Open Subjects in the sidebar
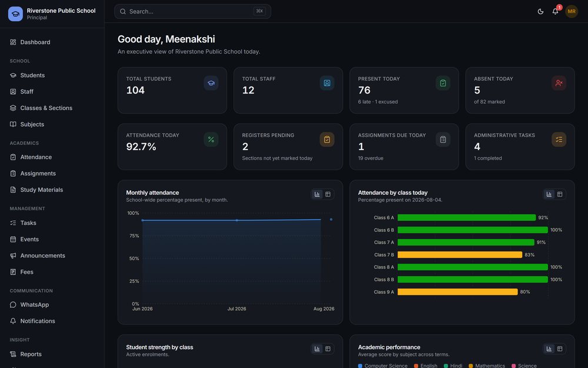 [x=52, y=124]
